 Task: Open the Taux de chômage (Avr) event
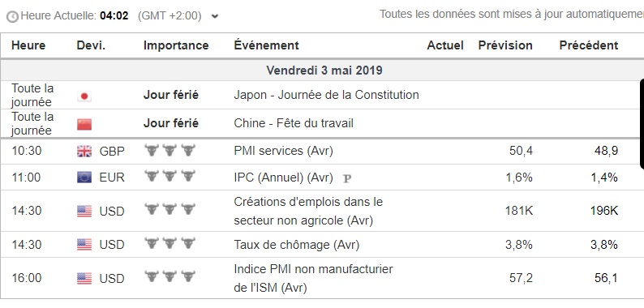pos(297,245)
